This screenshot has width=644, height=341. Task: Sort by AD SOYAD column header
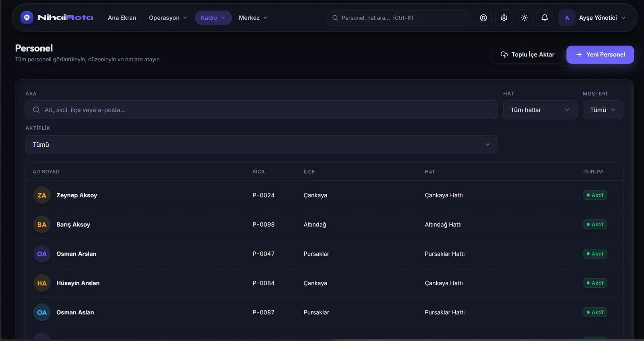point(46,172)
